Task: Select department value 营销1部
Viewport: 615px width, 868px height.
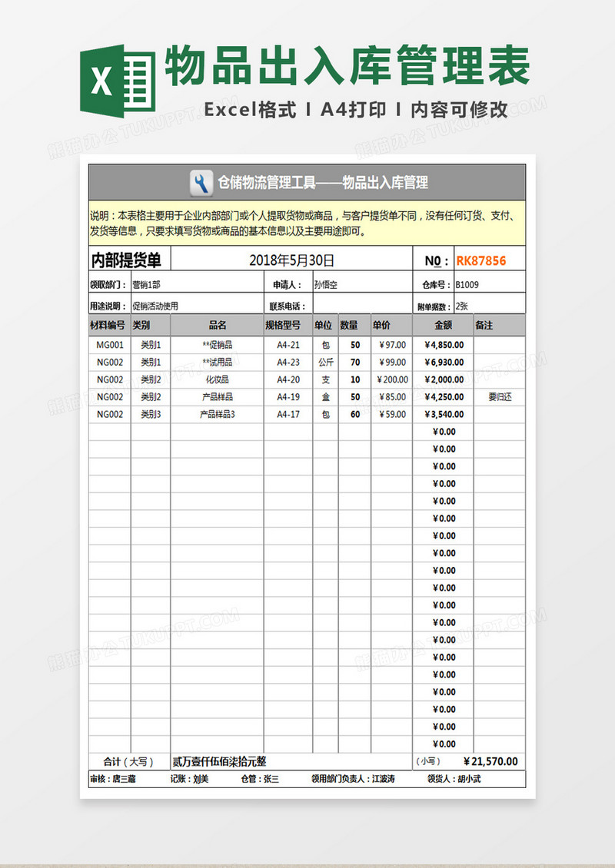Action: pos(147,285)
